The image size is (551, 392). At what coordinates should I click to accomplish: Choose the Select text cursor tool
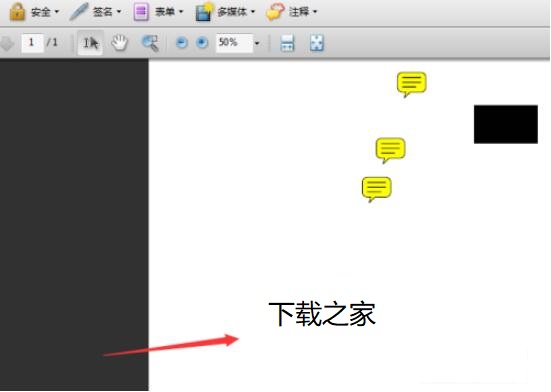click(x=90, y=43)
